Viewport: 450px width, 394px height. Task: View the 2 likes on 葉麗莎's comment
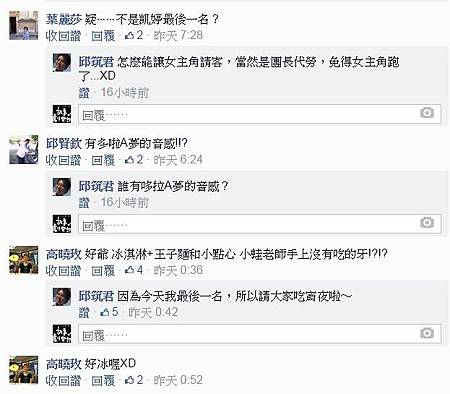(x=134, y=35)
